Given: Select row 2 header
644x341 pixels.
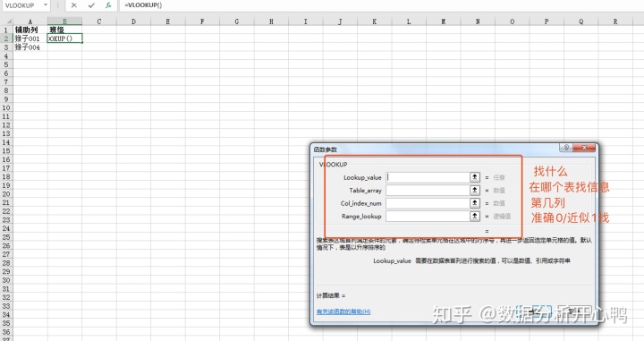Looking at the screenshot, I should pos(6,38).
